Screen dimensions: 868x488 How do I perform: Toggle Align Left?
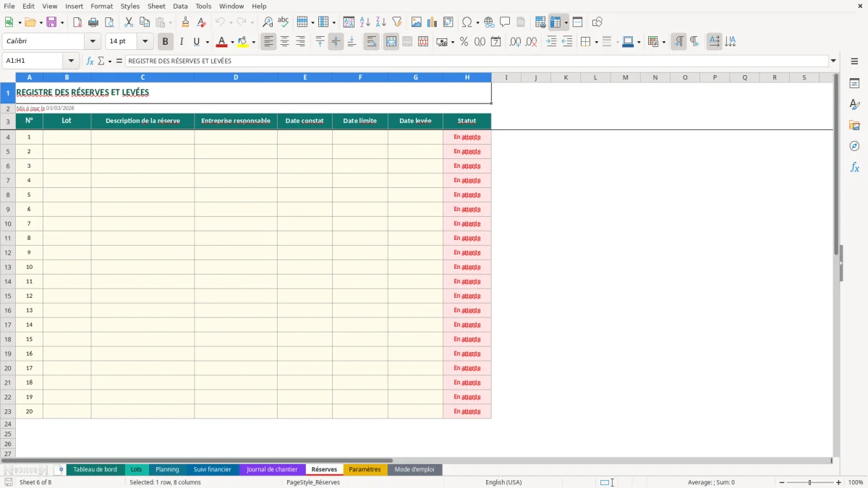268,42
